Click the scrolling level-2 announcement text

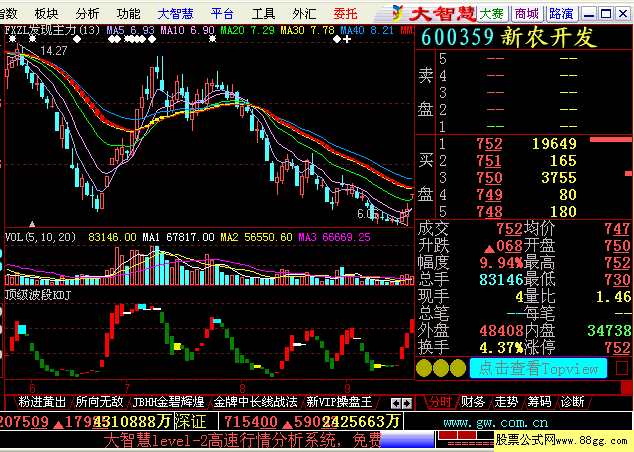tap(242, 440)
